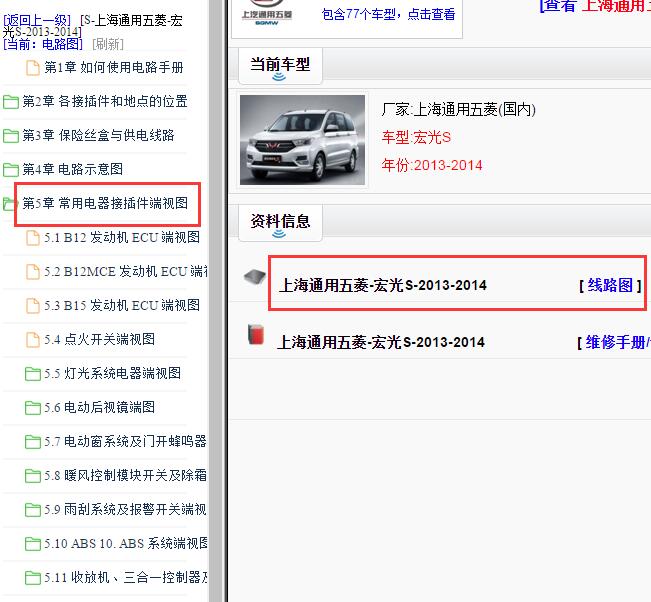Expand 5.9 雨刮系统及报警开关端视
This screenshot has height=602, width=651.
pos(125,510)
